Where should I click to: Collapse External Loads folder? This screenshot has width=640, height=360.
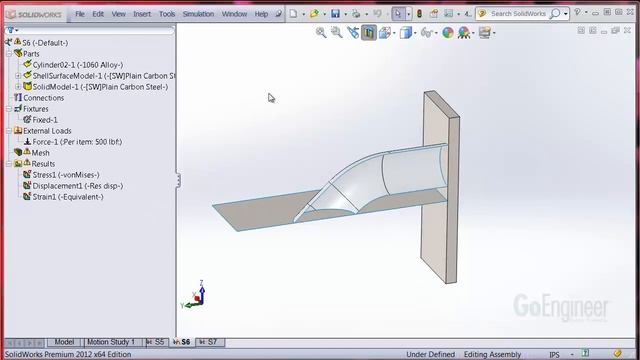coord(9,131)
